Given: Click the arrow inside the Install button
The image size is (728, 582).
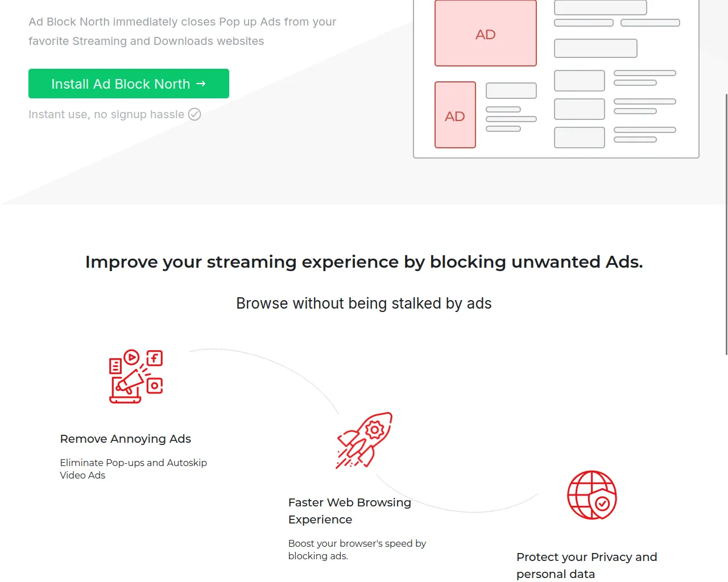Looking at the screenshot, I should point(201,84).
